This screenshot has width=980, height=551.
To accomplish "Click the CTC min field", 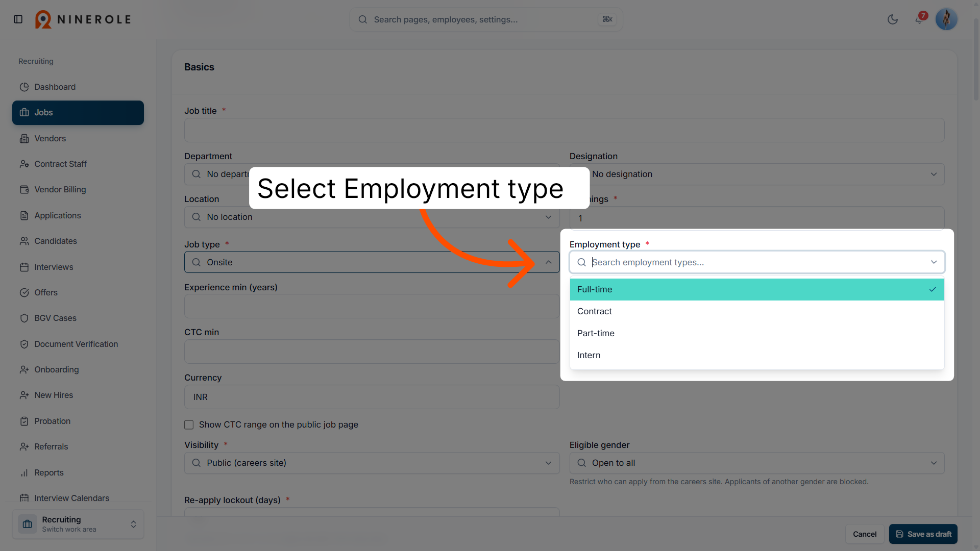I will point(372,352).
